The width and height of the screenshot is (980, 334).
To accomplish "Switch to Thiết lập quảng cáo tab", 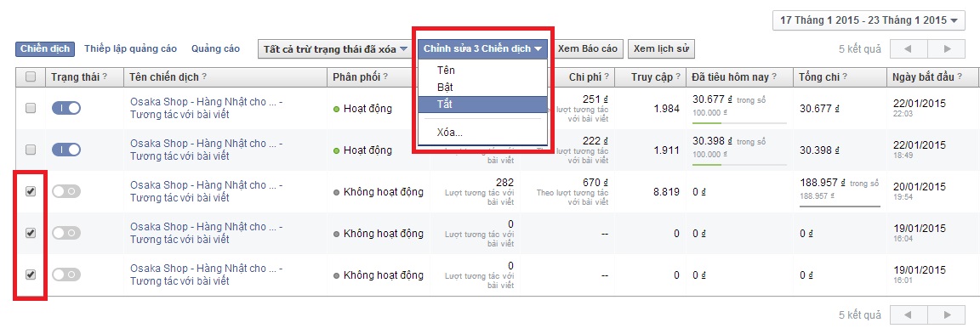I will [131, 48].
